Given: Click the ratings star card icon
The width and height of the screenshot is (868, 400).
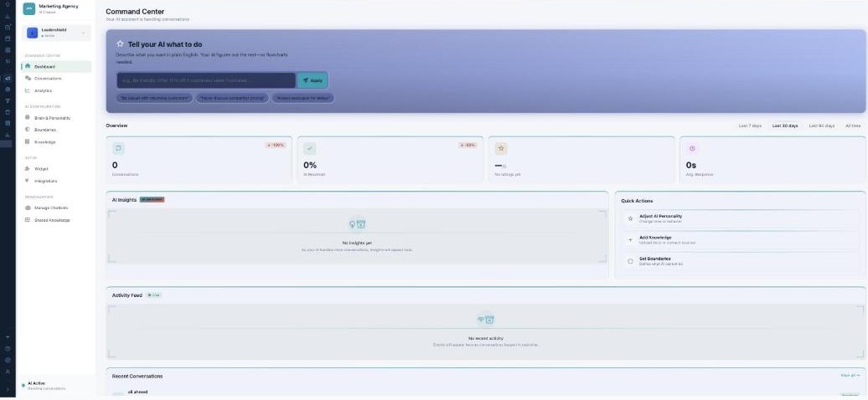Looking at the screenshot, I should click(x=501, y=148).
